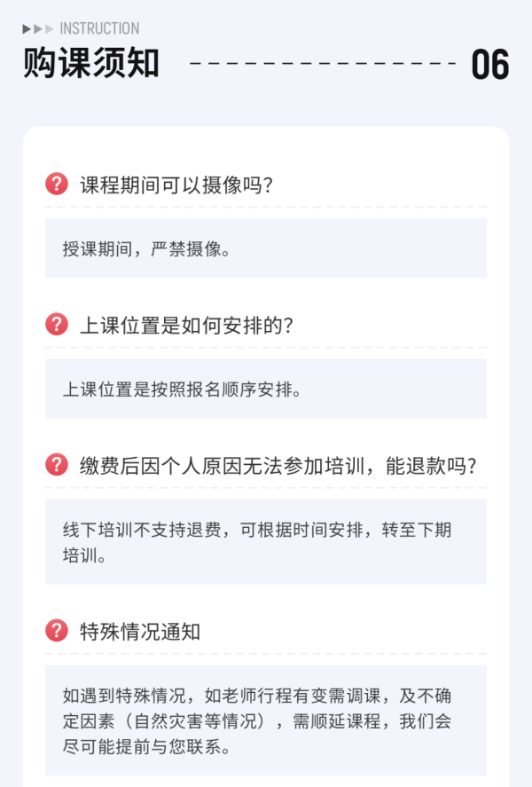Click the dashed line between 购课须知 and 06
This screenshot has height=787, width=532.
pos(323,64)
